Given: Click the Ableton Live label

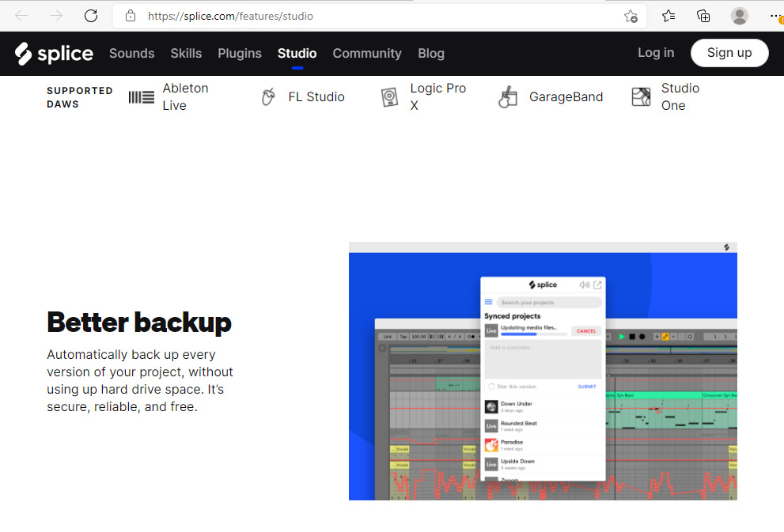Looking at the screenshot, I should coord(185,97).
